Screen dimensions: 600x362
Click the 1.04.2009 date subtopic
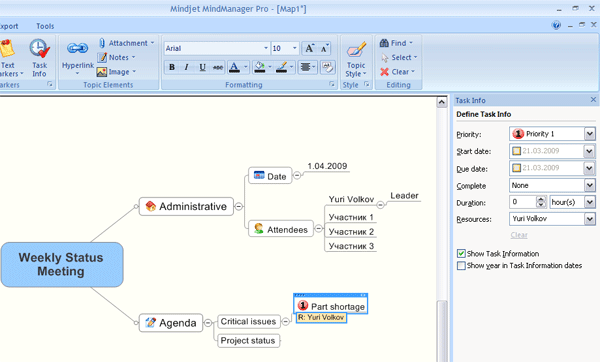point(327,166)
